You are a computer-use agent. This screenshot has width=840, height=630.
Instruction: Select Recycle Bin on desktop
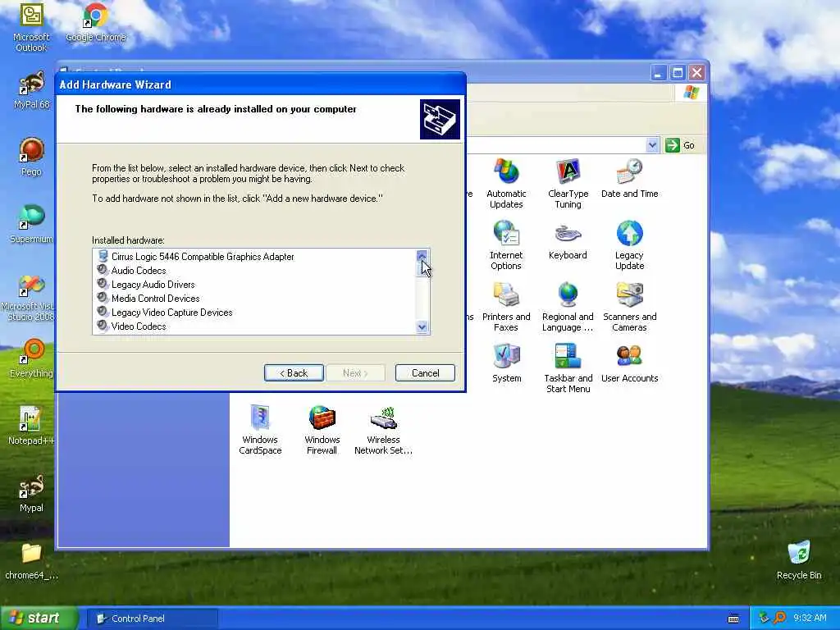pyautogui.click(x=799, y=559)
